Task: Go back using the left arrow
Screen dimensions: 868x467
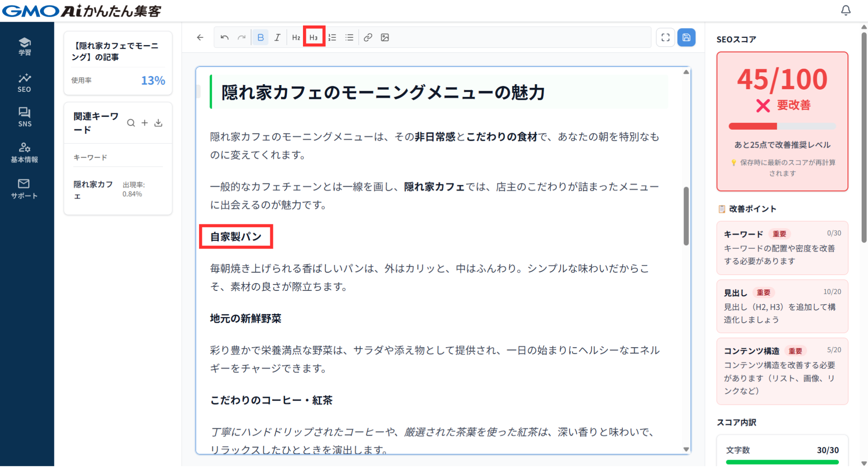Action: click(200, 37)
